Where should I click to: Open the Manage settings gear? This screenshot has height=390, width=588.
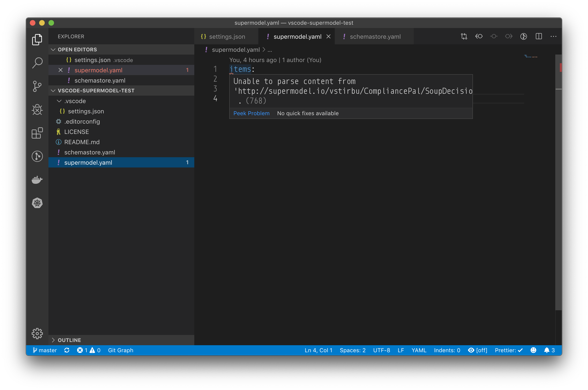click(x=37, y=334)
